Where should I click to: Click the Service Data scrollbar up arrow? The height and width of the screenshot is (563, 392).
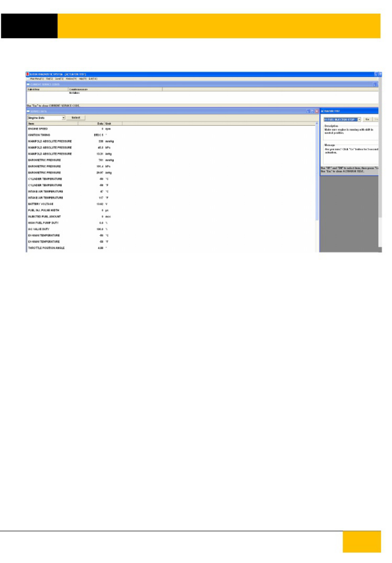click(317, 124)
